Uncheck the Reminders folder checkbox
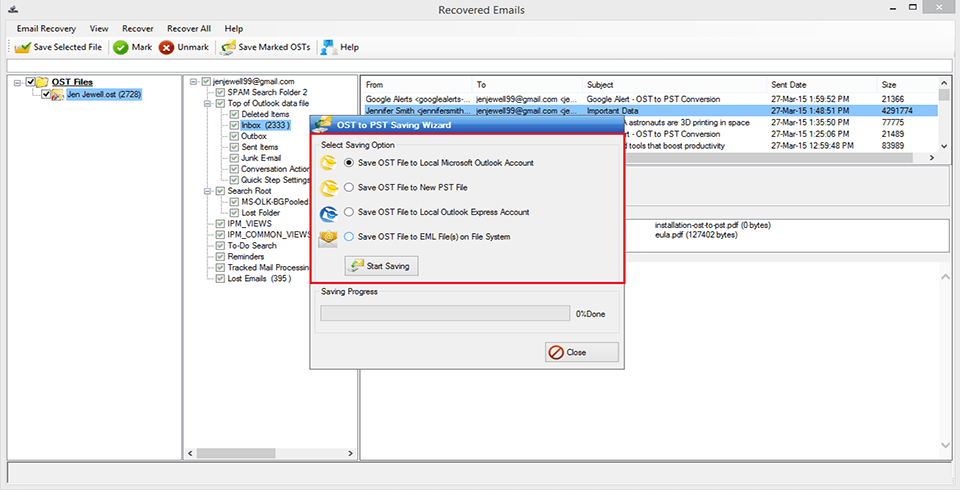This screenshot has width=960, height=490. point(220,256)
